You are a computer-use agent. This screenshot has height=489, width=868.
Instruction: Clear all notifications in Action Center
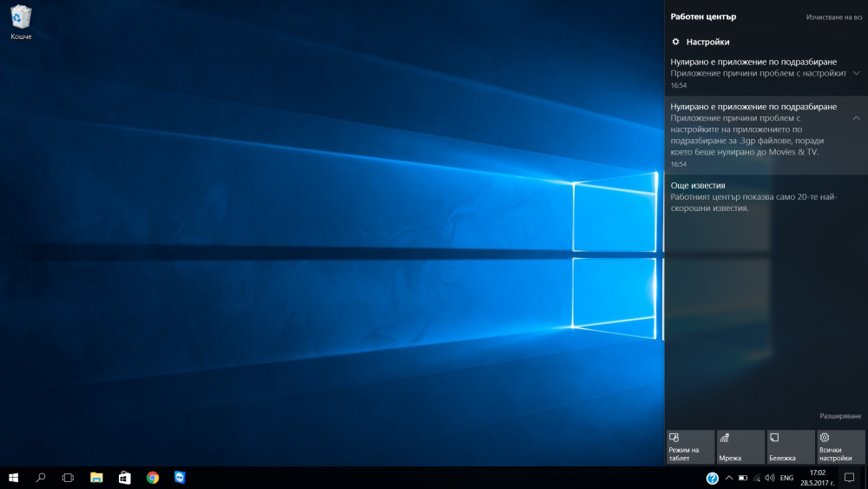tap(833, 17)
